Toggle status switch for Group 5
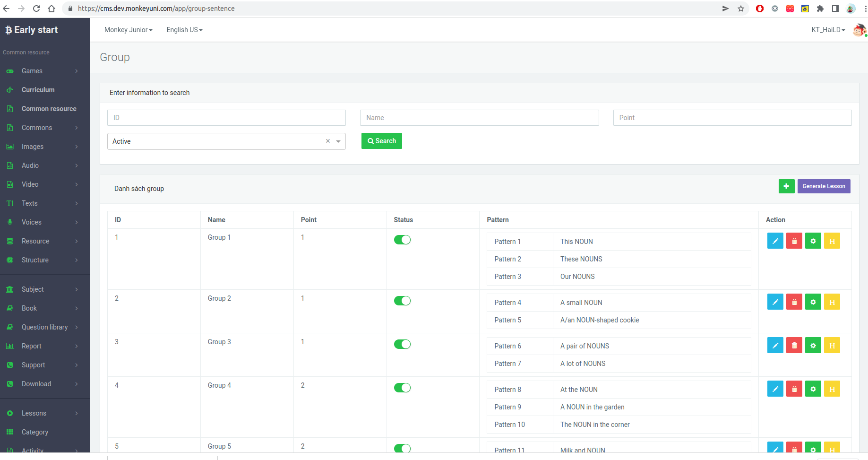This screenshot has width=868, height=460. tap(402, 448)
